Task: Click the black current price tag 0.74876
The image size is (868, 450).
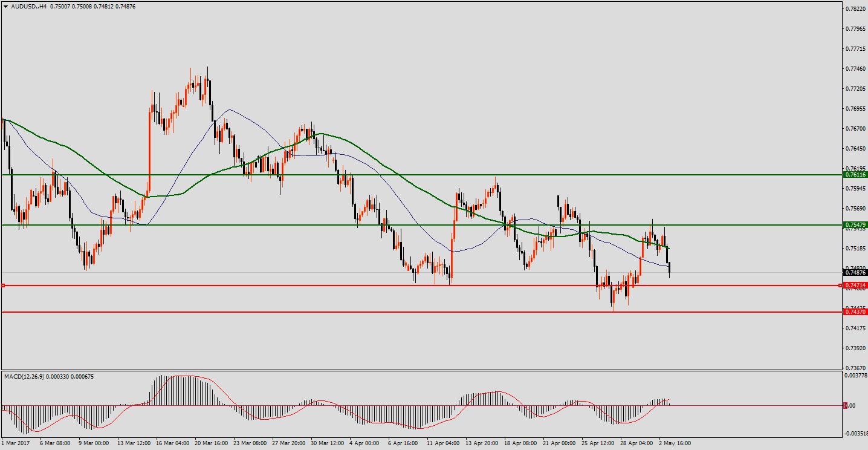Action: (855, 273)
